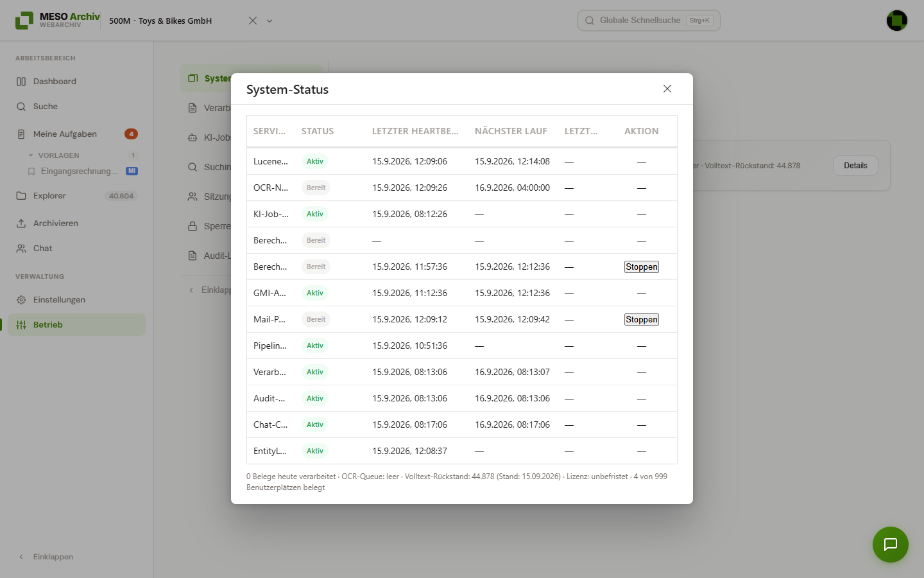Click the Eingangsrechnung bookmark icon
924x578 pixels.
(x=31, y=171)
